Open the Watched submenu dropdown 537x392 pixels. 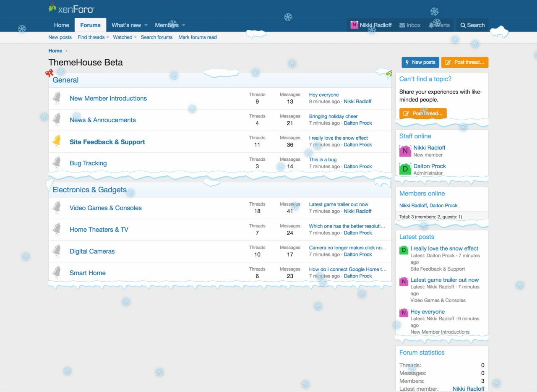pos(136,37)
